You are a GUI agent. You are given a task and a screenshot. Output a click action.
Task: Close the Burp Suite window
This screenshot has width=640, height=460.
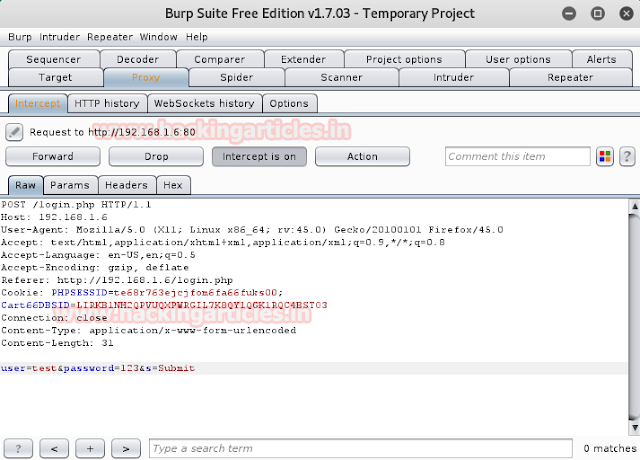click(x=626, y=13)
